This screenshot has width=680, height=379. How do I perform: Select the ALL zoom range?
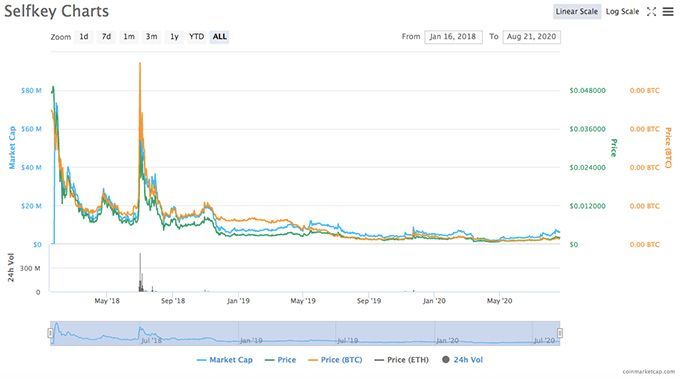(x=219, y=37)
